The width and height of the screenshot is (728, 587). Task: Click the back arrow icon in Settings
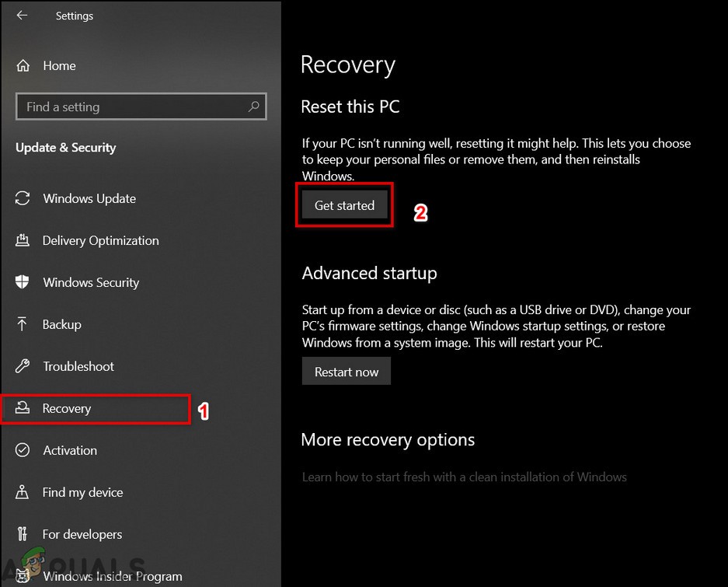(x=22, y=16)
